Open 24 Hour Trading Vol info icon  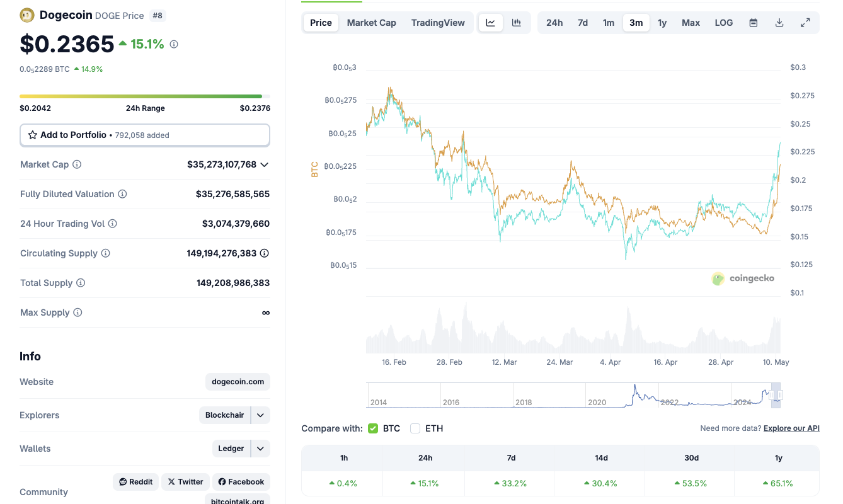[112, 224]
